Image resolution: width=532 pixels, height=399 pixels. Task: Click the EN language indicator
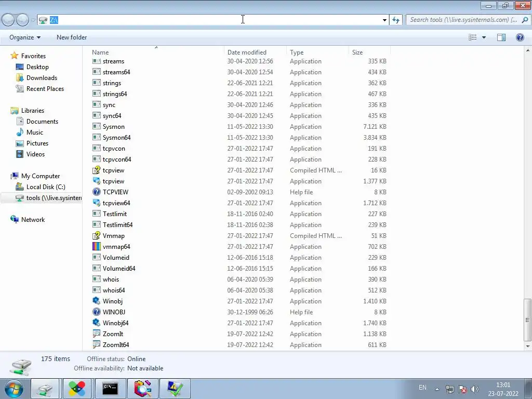point(422,388)
